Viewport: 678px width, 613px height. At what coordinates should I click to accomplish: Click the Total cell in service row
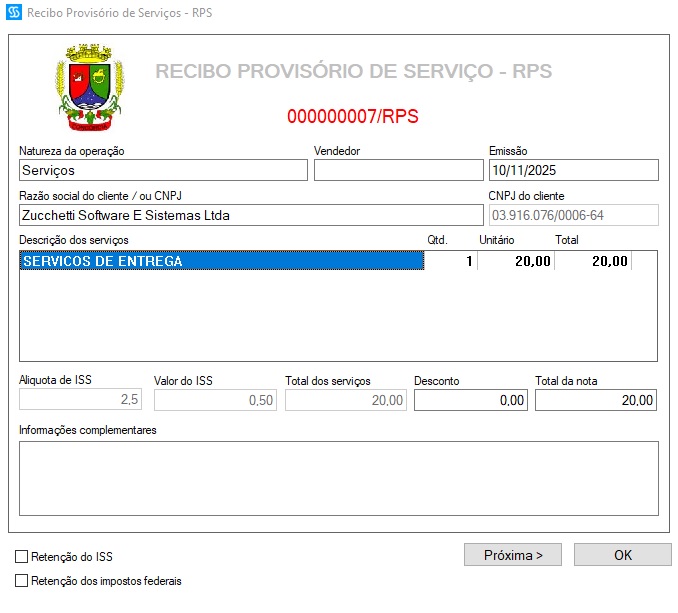click(593, 261)
